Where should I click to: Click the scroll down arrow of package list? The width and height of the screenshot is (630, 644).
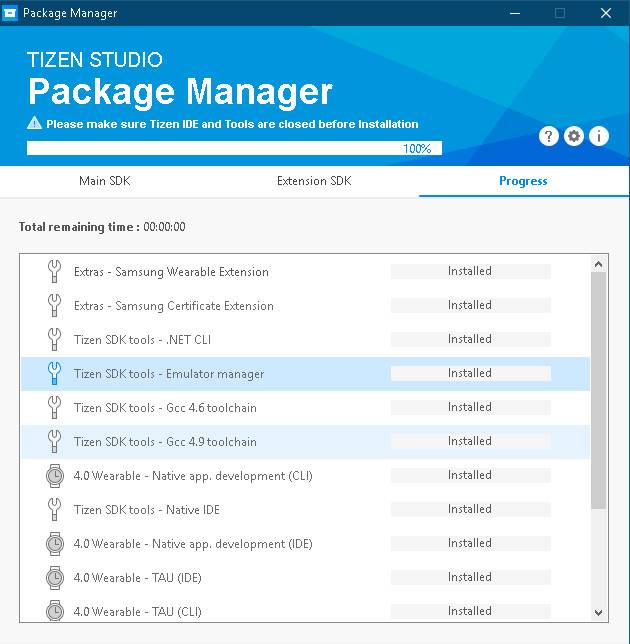point(598,612)
